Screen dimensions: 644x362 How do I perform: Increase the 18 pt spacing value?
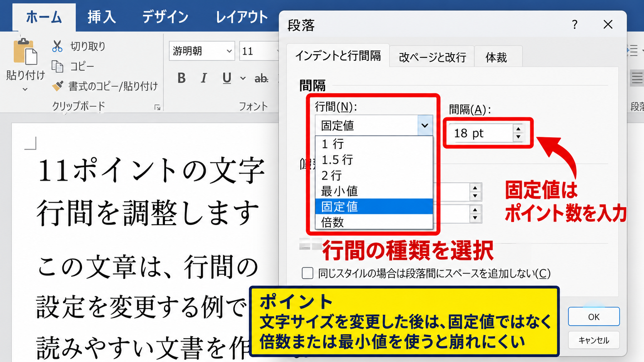pos(518,129)
